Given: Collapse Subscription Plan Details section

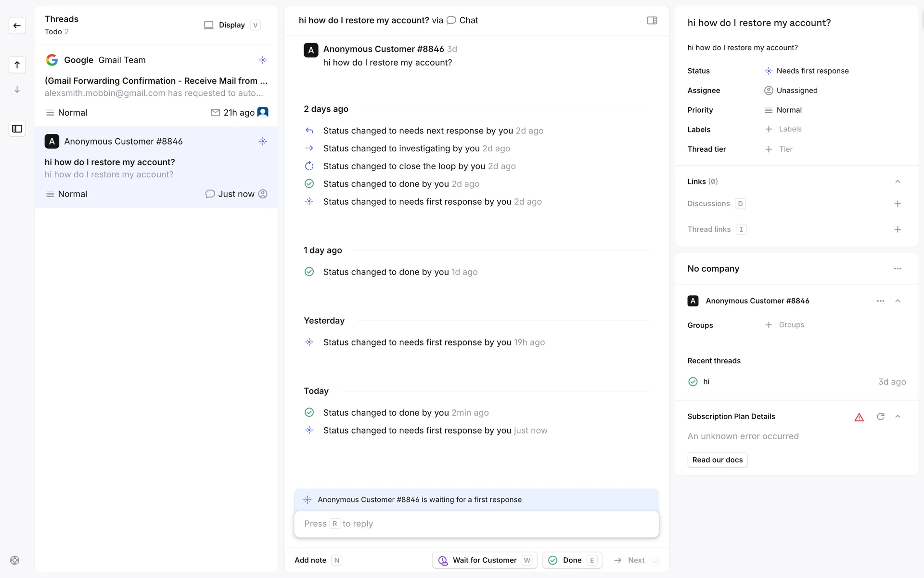Looking at the screenshot, I should 897,417.
